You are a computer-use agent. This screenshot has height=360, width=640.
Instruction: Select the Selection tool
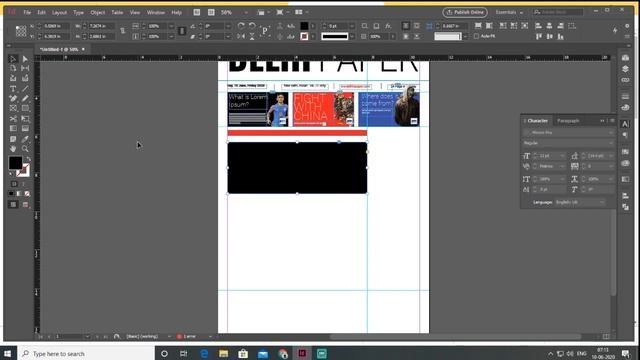[x=13, y=59]
